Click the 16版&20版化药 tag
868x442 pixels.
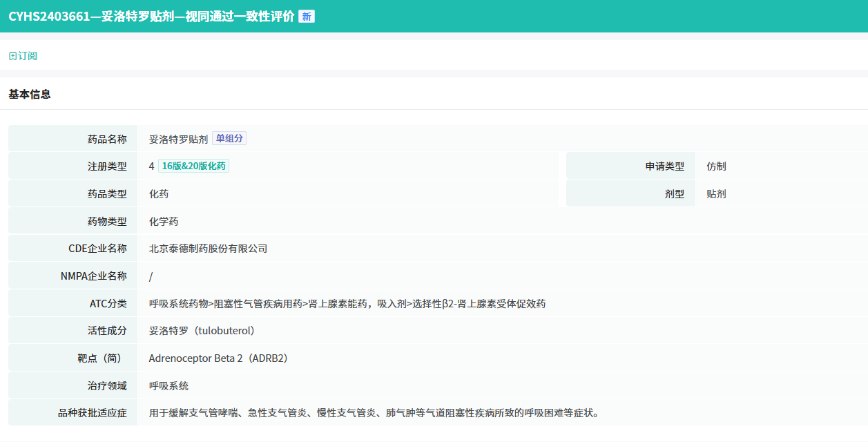coord(193,166)
